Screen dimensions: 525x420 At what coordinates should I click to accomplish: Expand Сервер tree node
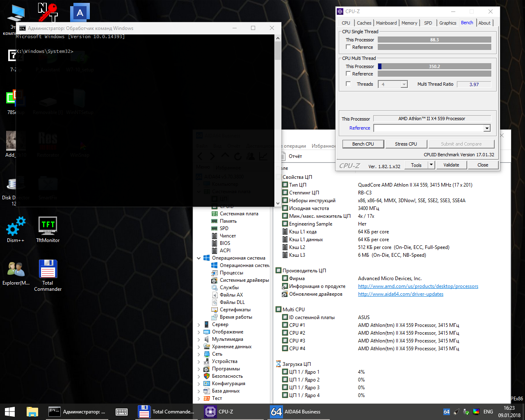point(199,324)
